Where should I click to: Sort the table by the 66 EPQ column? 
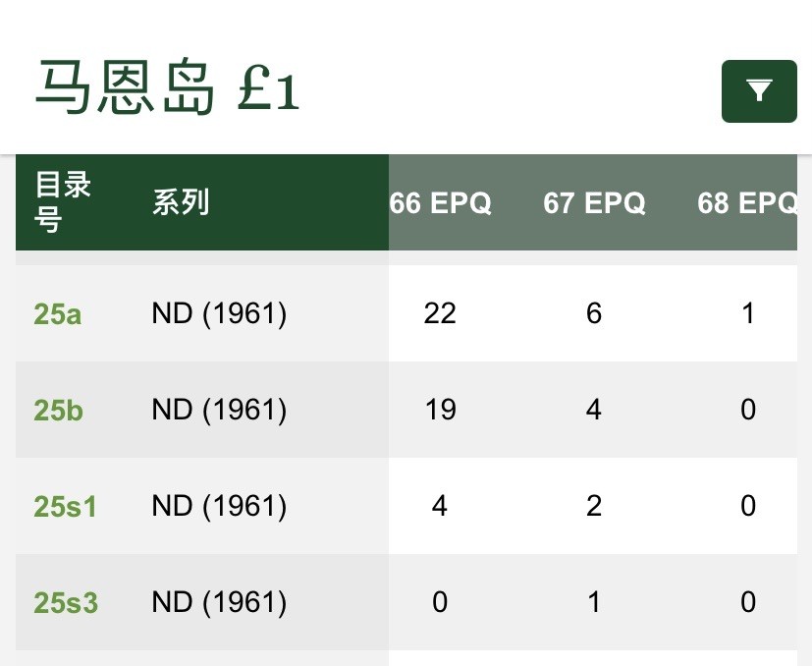(441, 203)
